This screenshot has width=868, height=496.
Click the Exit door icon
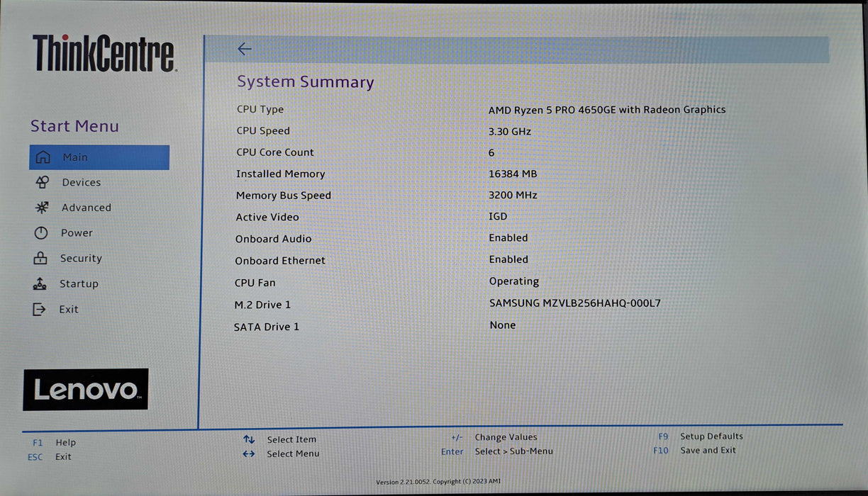coord(39,309)
